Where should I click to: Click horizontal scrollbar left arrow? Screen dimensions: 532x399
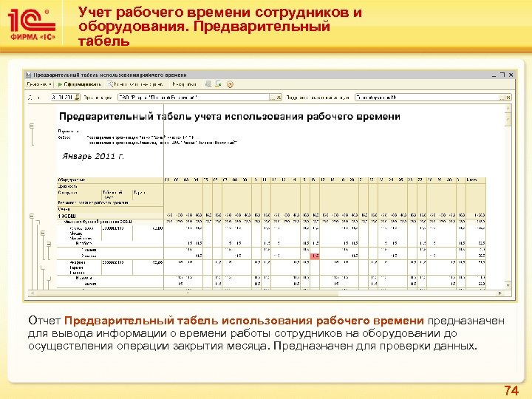[x=32, y=293]
